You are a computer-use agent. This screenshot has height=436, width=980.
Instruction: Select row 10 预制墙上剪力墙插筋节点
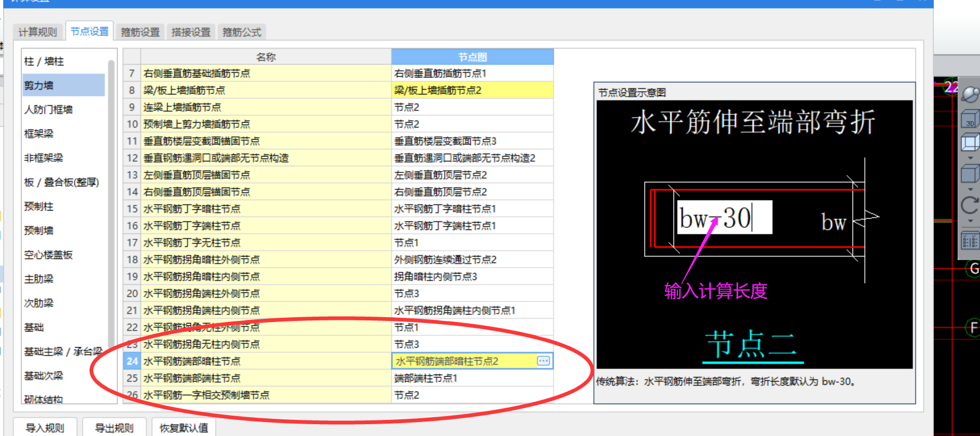tap(266, 124)
